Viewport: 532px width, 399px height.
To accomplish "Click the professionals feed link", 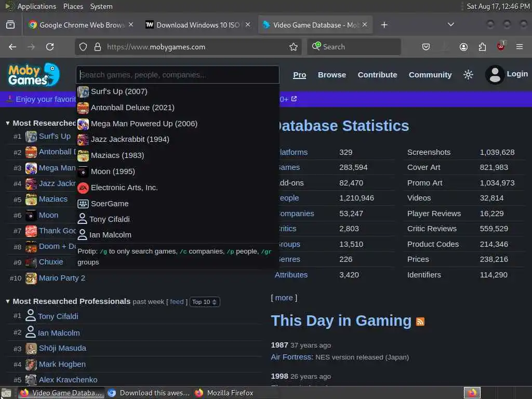I will [x=177, y=302].
